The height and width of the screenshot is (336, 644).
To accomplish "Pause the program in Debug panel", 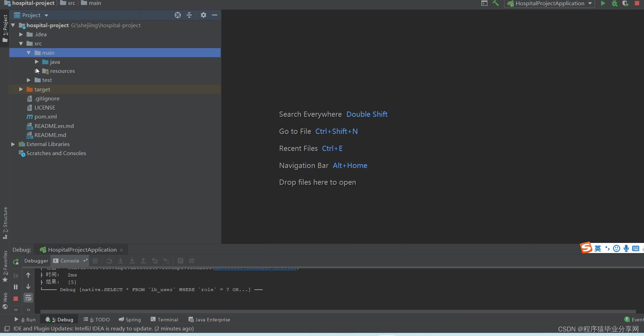I will pos(16,287).
